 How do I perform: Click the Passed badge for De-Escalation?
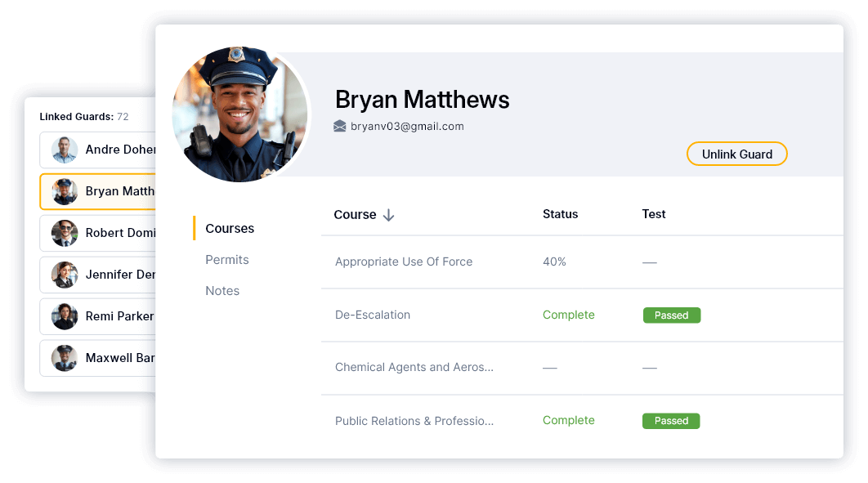coord(672,315)
